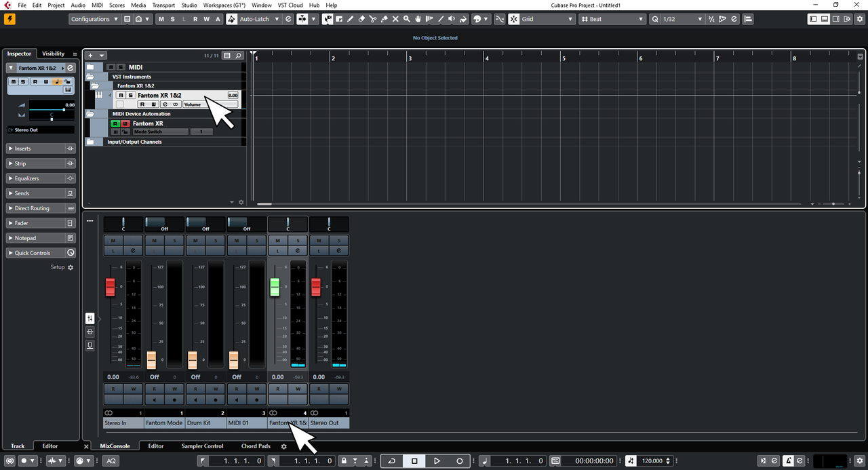Open the Beat grid type dropdown
Screen dimensions: 868x470
coord(612,19)
